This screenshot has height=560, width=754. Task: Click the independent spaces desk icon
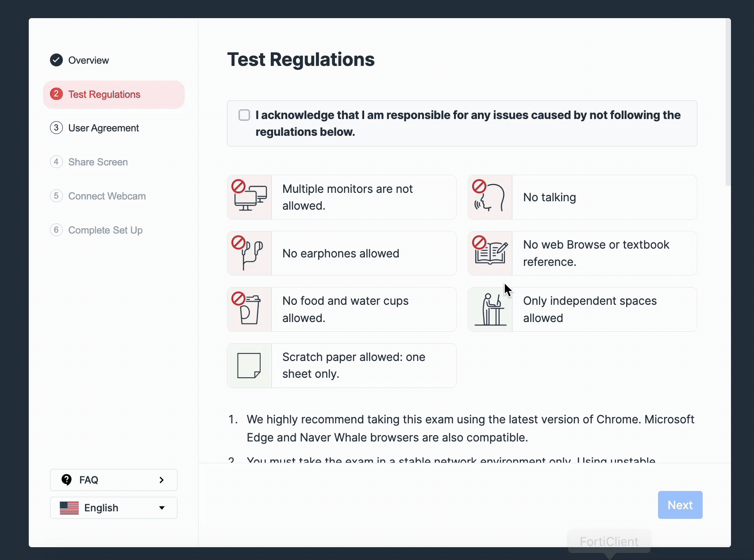[x=490, y=309]
